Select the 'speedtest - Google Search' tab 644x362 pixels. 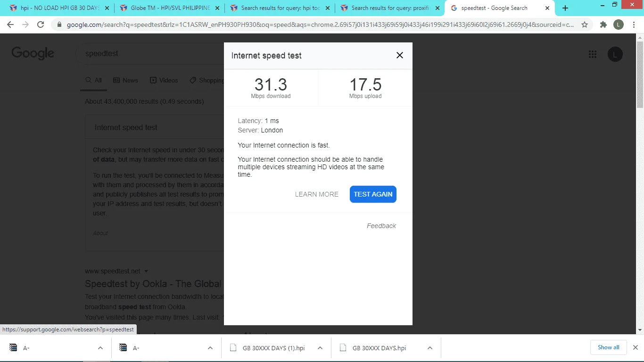(501, 8)
